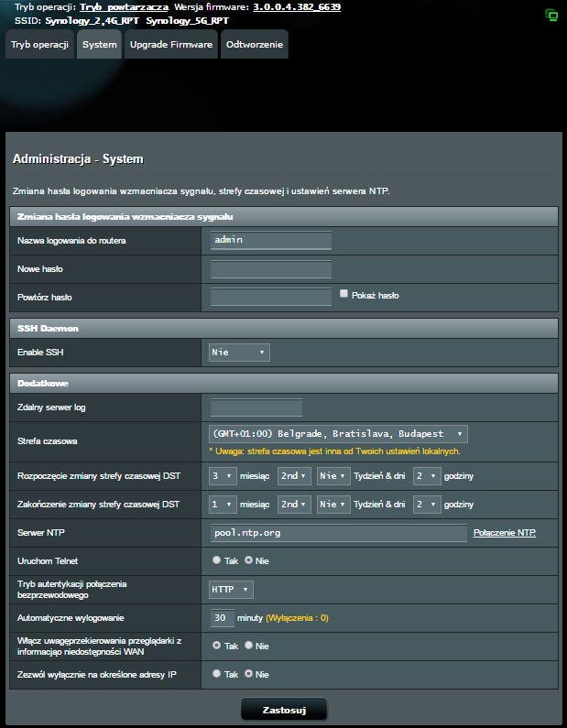Click the Tryb powtarzacza mode link
This screenshot has width=567, height=728.
[x=124, y=7]
